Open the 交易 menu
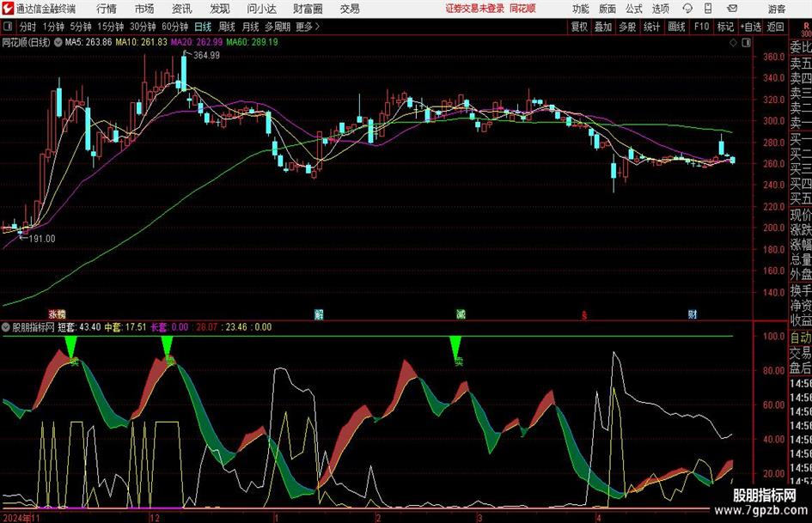The width and height of the screenshot is (812, 523). [350, 9]
